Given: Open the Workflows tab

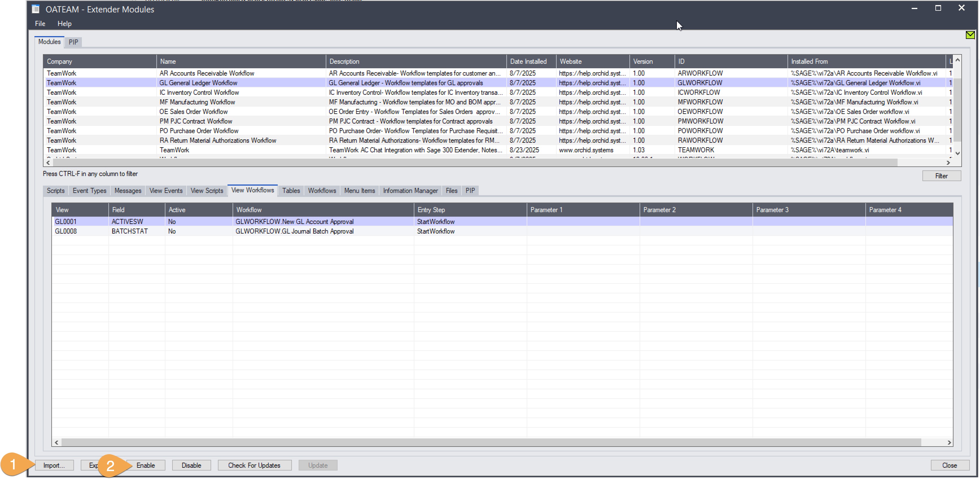Looking at the screenshot, I should pyautogui.click(x=322, y=190).
